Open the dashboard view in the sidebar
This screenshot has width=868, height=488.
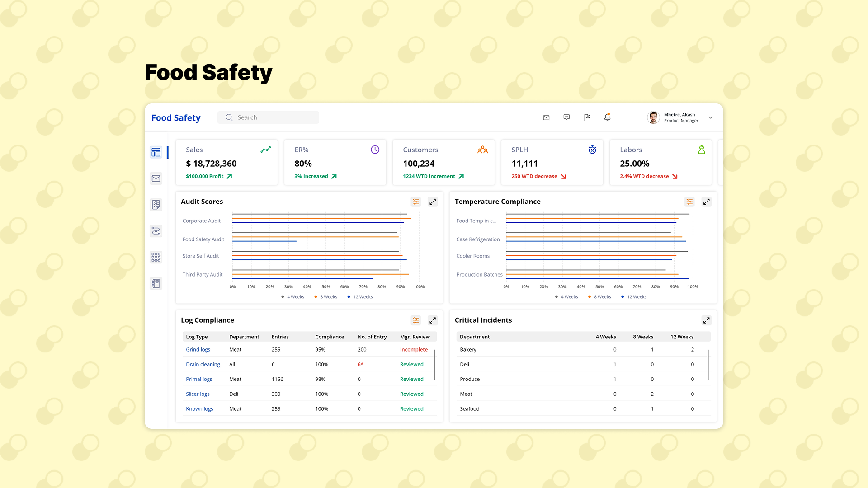[156, 152]
